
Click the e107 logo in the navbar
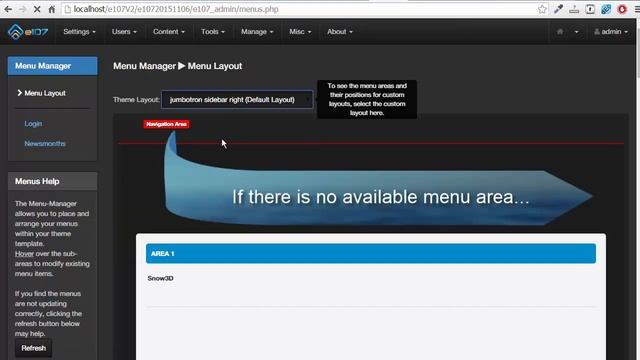(28, 32)
